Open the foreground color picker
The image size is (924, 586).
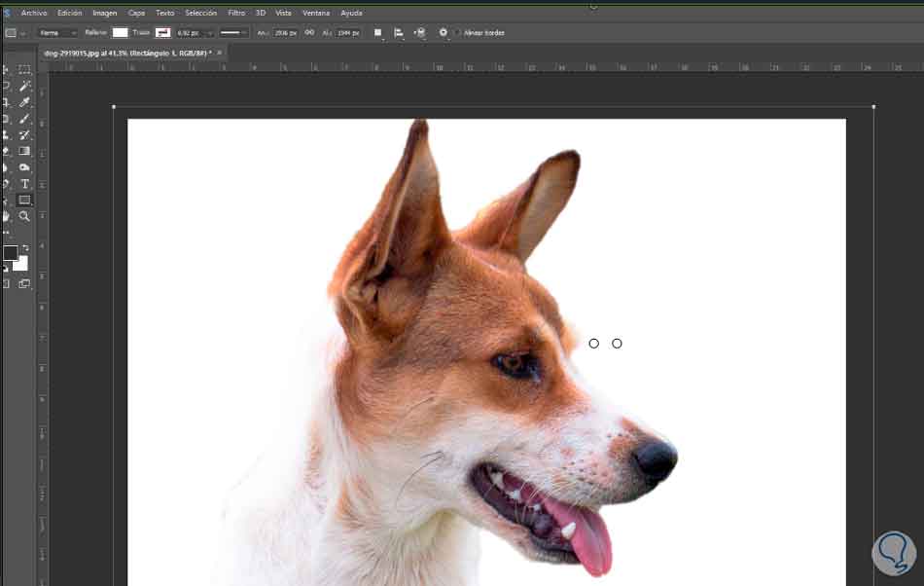point(11,253)
